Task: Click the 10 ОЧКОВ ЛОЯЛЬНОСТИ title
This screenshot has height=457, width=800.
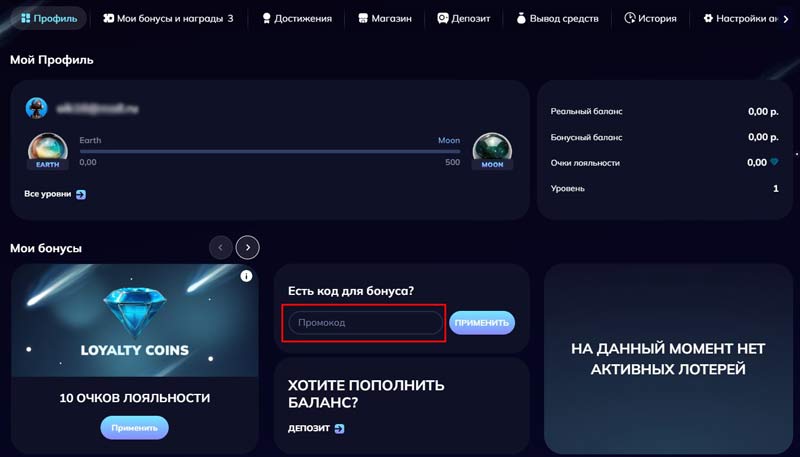Action: coord(135,398)
